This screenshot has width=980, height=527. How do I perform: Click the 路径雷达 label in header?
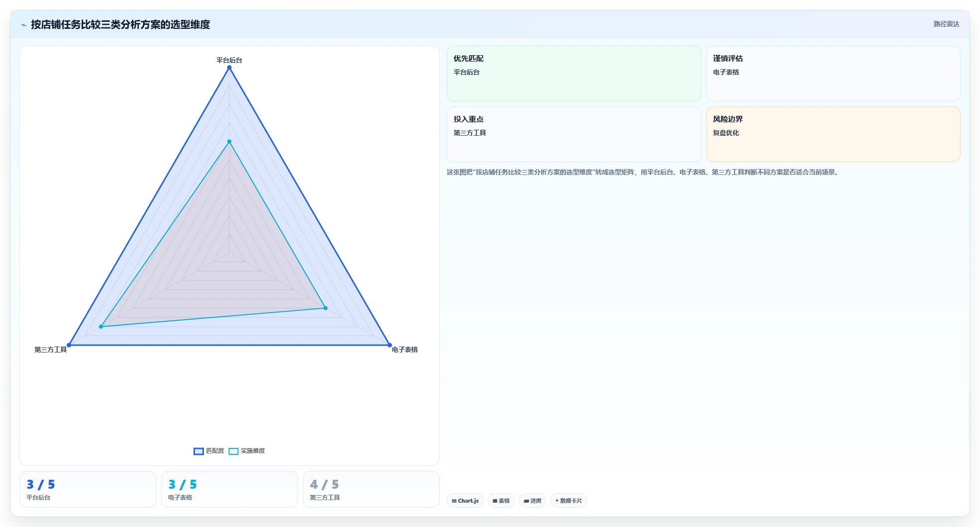click(946, 24)
